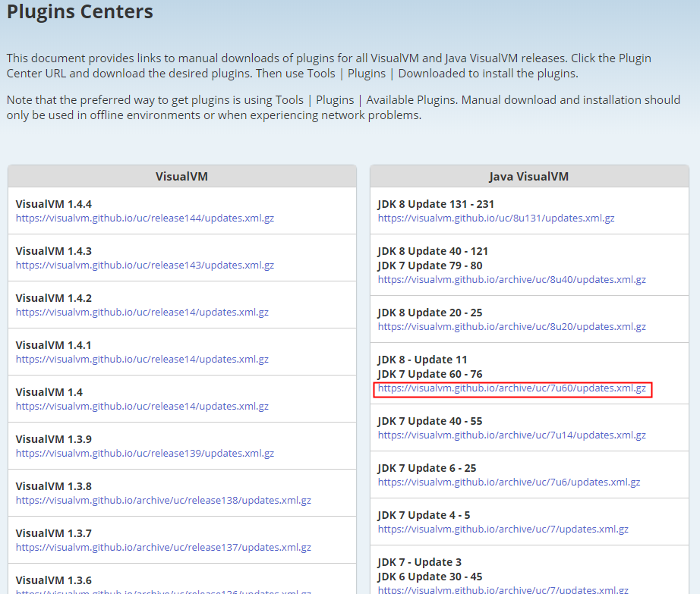Select the JDK 8 - Update 11 title

(422, 360)
